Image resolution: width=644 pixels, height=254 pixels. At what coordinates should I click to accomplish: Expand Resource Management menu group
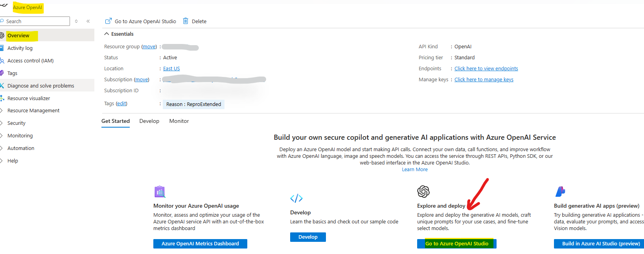click(2, 111)
